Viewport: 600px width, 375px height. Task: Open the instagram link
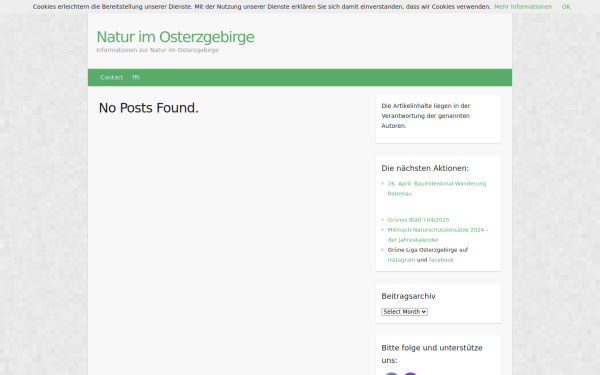pyautogui.click(x=401, y=260)
